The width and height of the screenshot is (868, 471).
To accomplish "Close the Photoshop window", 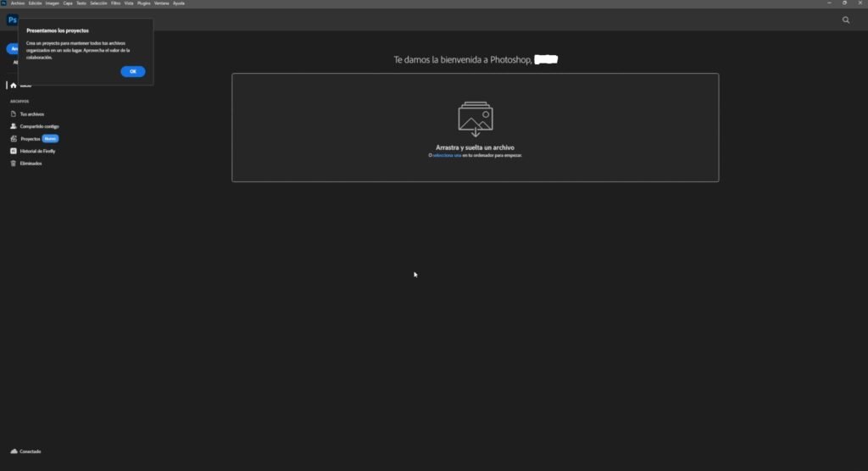I will point(860,3).
